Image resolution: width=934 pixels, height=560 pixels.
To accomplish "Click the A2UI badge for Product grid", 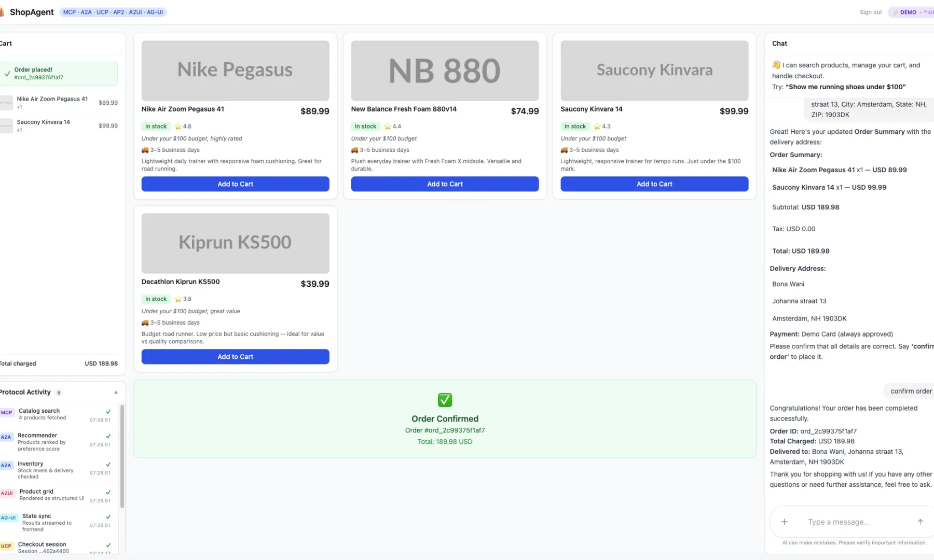I will click(7, 493).
